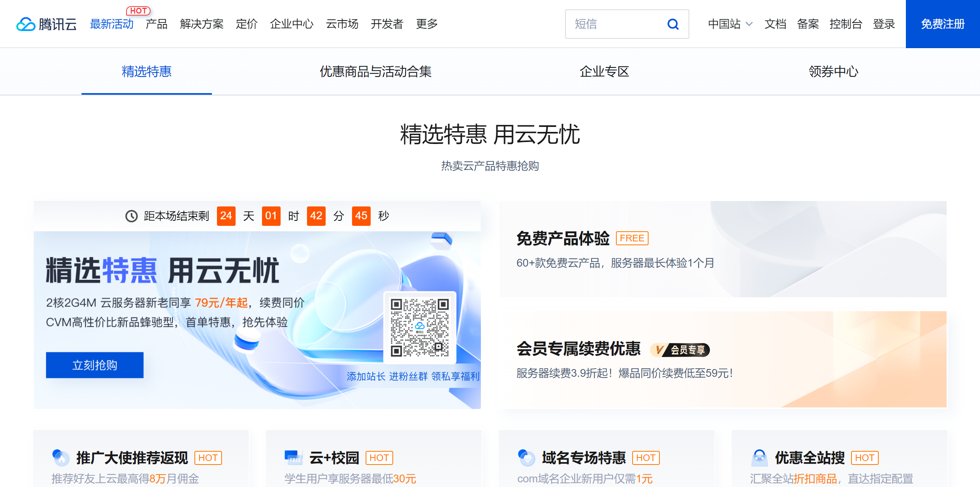The image size is (980, 487).
Task: Open the 更多 navigation dropdown
Action: point(427,24)
